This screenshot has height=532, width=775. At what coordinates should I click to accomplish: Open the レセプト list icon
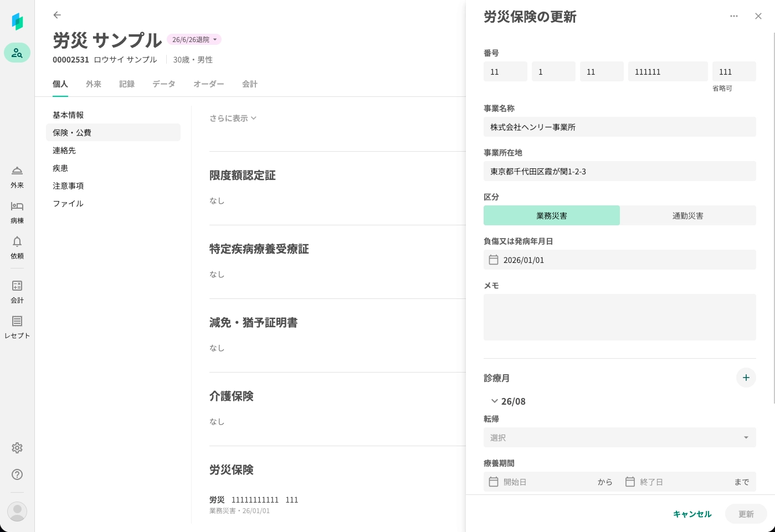coord(17,328)
